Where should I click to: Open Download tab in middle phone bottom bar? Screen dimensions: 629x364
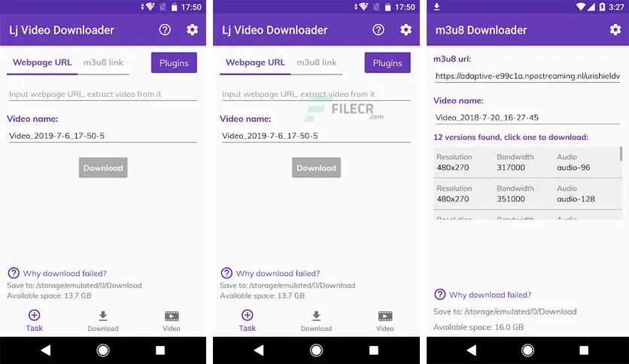pos(317,321)
